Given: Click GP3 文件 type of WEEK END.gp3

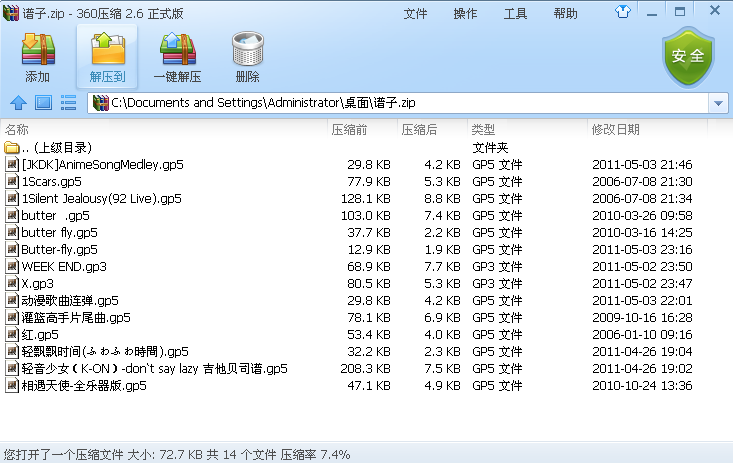Looking at the screenshot, I should (497, 267).
